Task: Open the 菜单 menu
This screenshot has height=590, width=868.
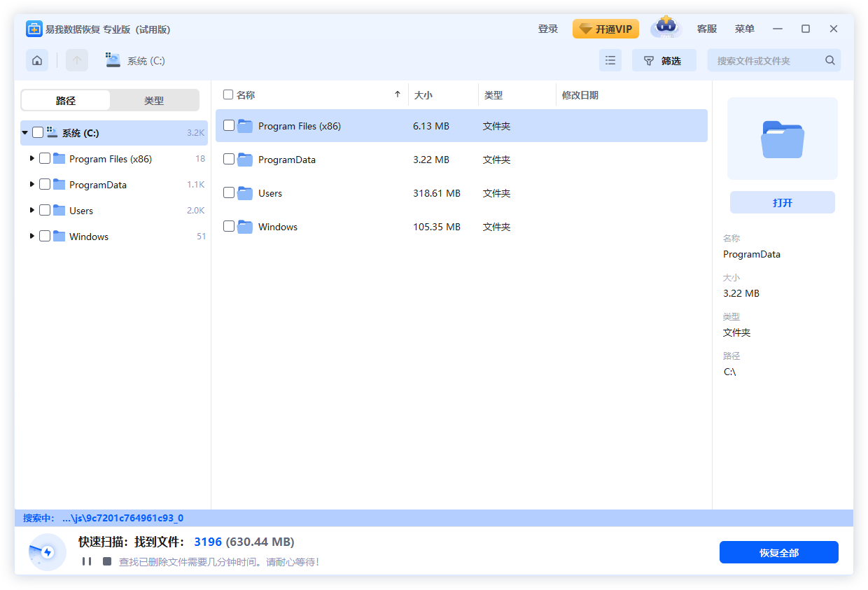Action: coord(744,29)
